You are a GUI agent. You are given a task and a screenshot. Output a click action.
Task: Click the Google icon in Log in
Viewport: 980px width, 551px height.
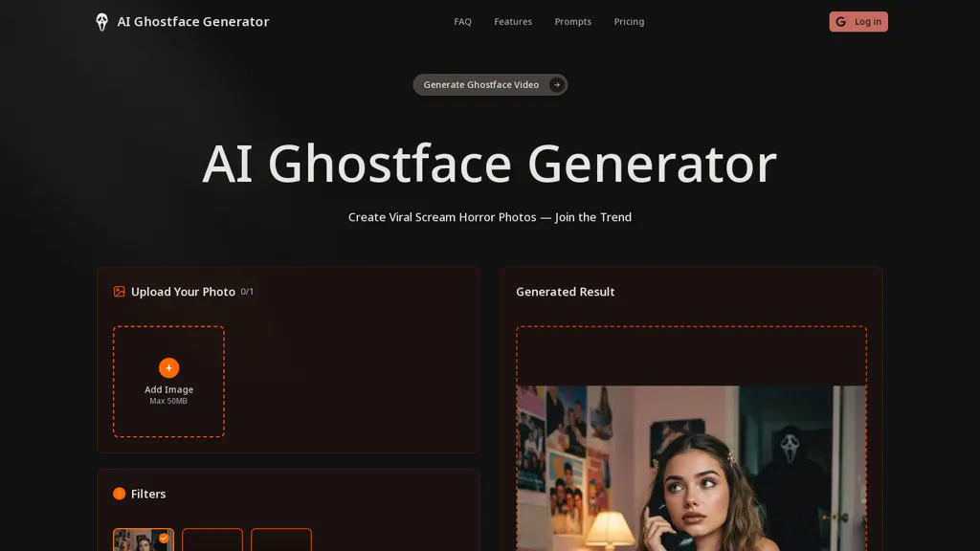[840, 22]
